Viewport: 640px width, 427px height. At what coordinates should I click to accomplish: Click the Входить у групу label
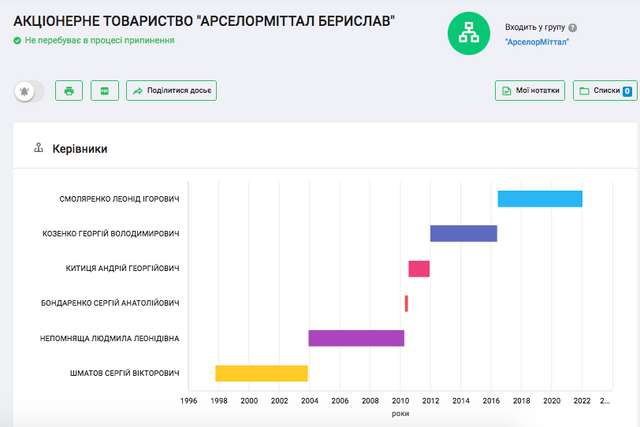click(535, 27)
